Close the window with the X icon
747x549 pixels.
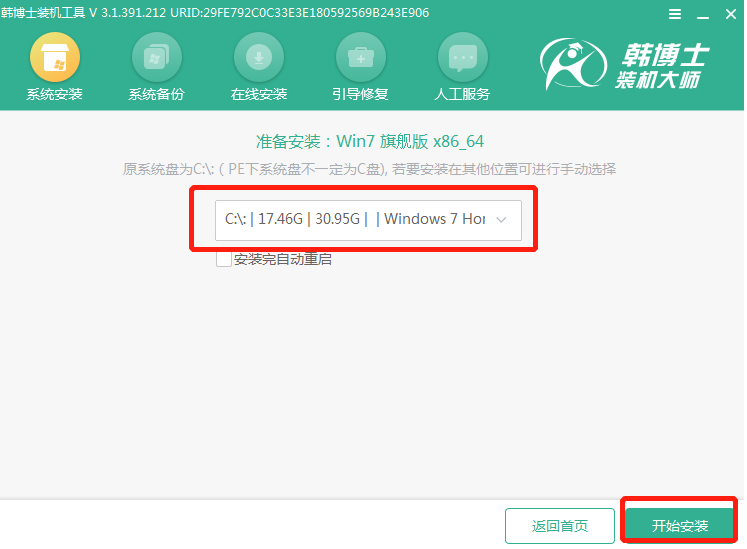coord(731,14)
